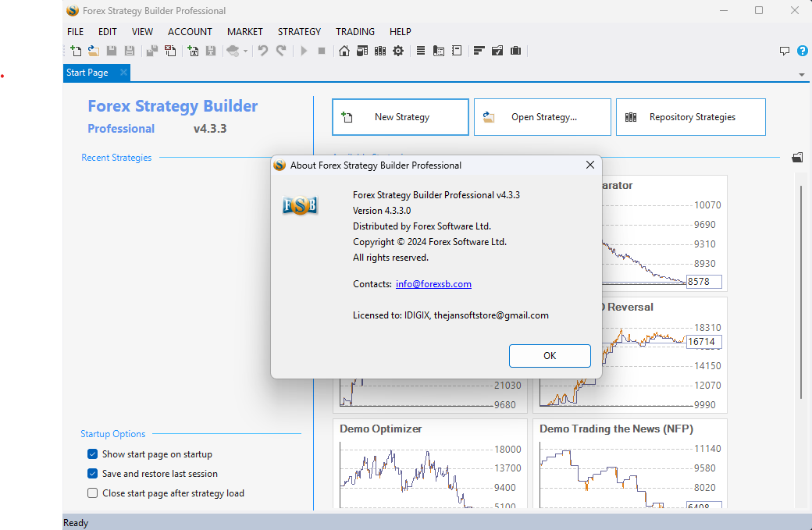Toggle Show start page on startup
This screenshot has width=812, height=530.
93,454
